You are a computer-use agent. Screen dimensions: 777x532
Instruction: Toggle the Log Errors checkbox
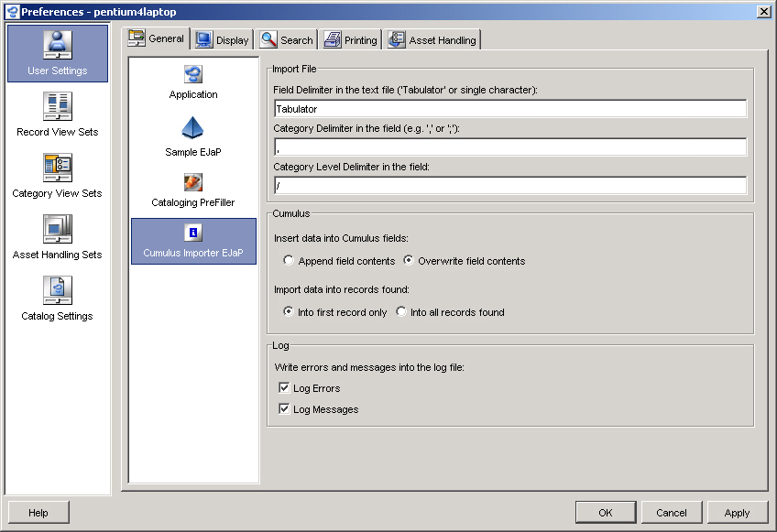(284, 387)
